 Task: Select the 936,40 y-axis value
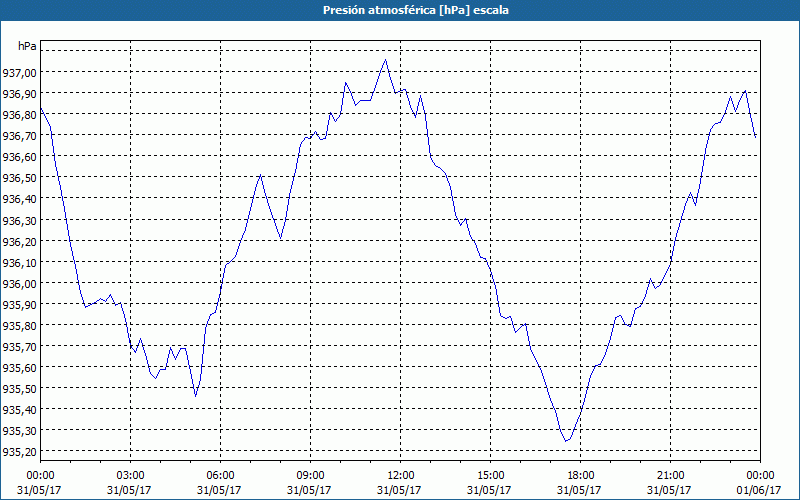(x=20, y=199)
